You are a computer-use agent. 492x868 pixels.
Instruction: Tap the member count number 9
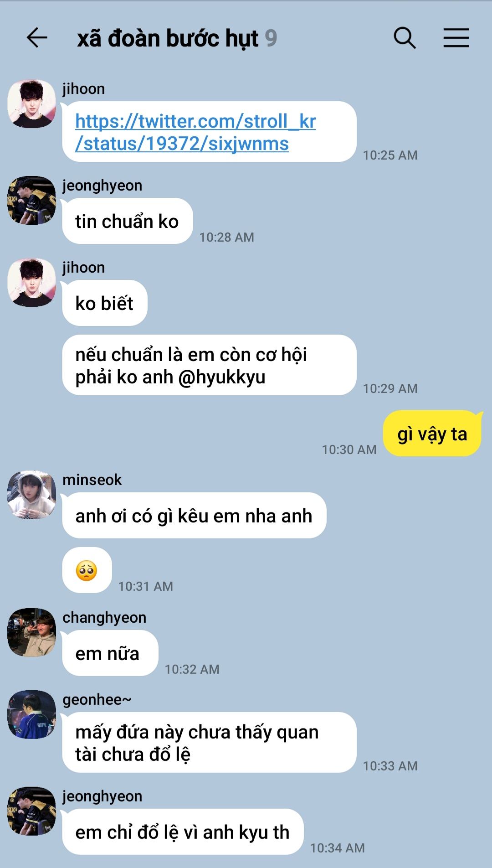271,38
